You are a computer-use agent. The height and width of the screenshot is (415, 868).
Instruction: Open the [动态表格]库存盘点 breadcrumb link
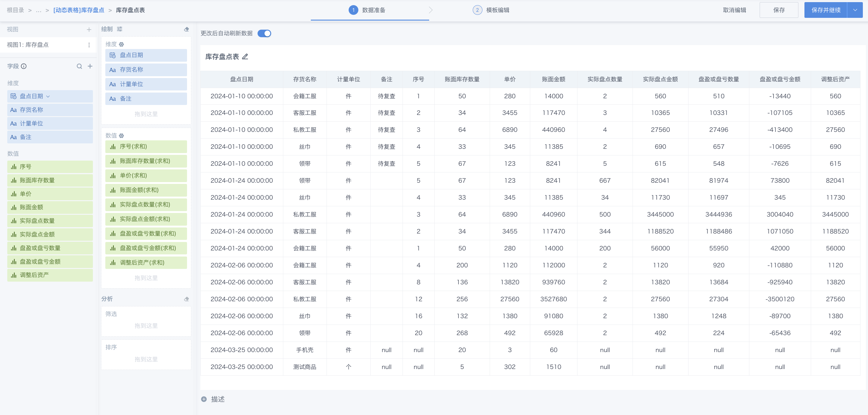point(79,11)
